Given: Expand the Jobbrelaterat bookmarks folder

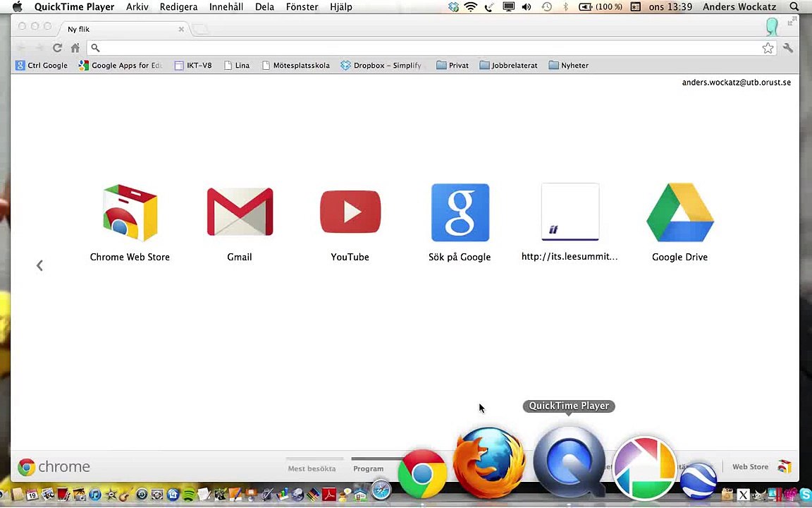Looking at the screenshot, I should point(508,66).
